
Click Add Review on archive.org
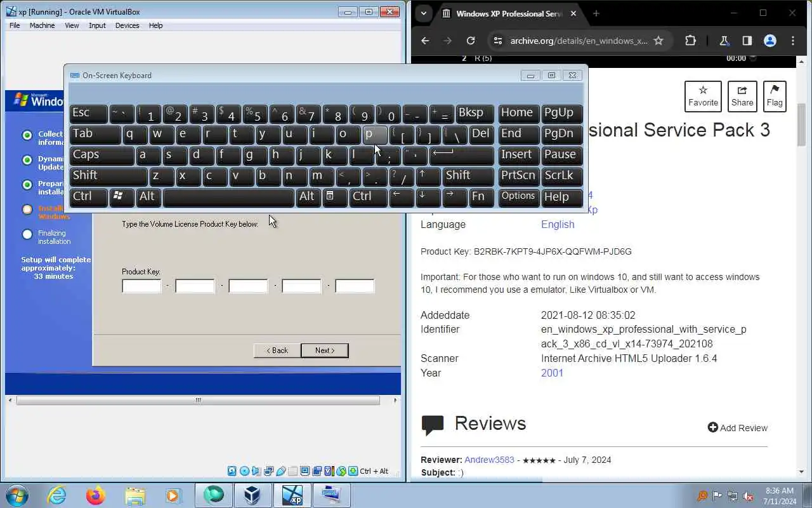click(737, 428)
